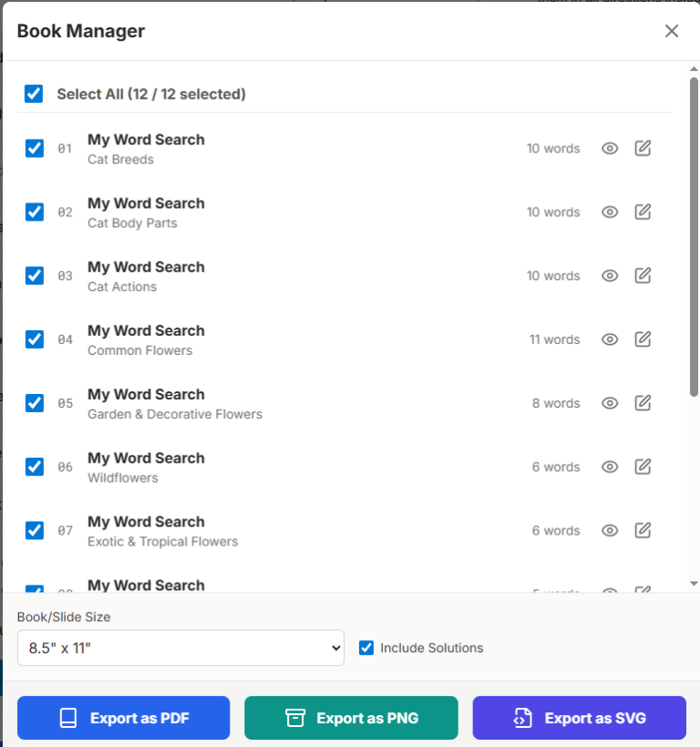Screen dimensions: 700x747
Task: Preview the Common Flowers puzzle
Action: (x=610, y=339)
